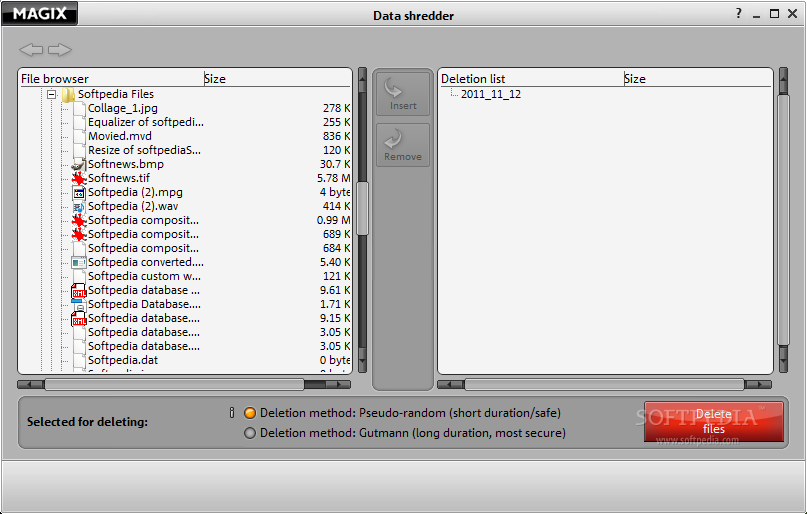The width and height of the screenshot is (807, 514).
Task: Click XML icon of 9.61 K database file
Action: pos(79,290)
